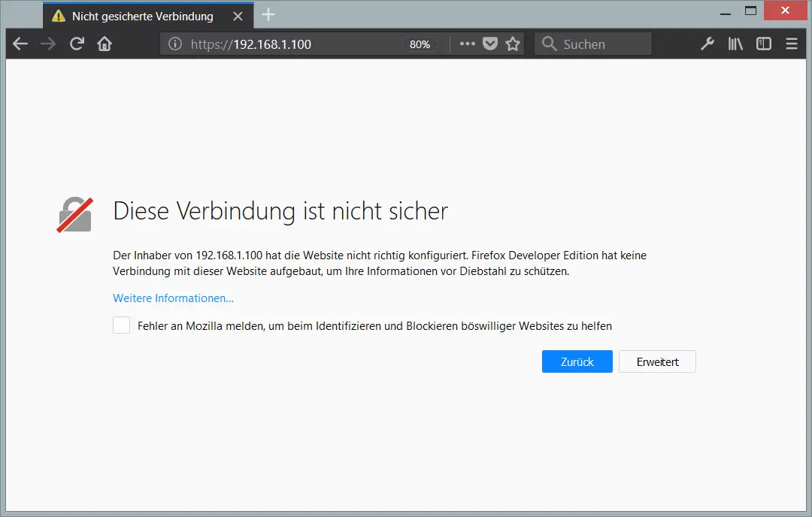Maximize the Firefox window
This screenshot has height=517, width=812.
(750, 11)
